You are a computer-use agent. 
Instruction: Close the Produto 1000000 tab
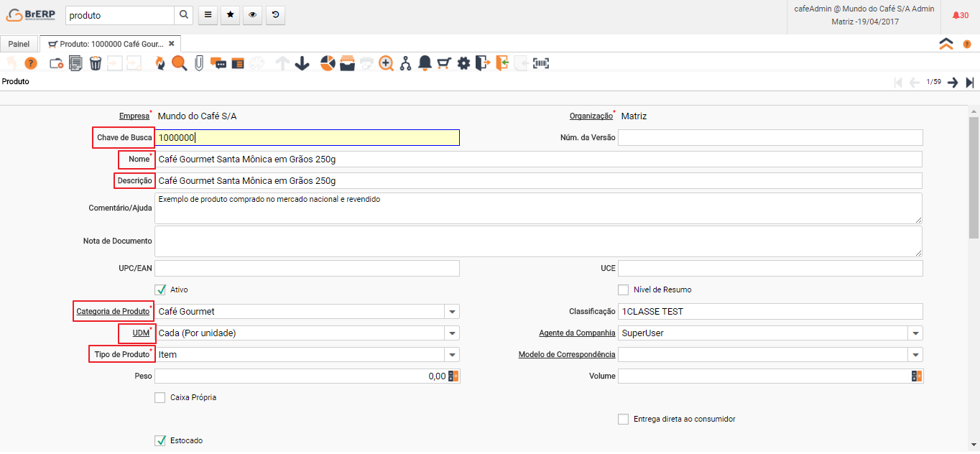point(172,44)
